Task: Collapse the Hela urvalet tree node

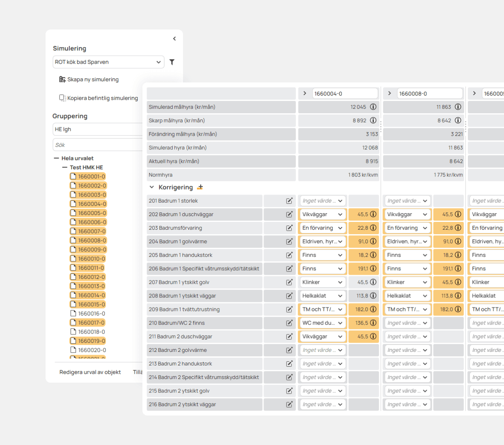Action: point(57,158)
